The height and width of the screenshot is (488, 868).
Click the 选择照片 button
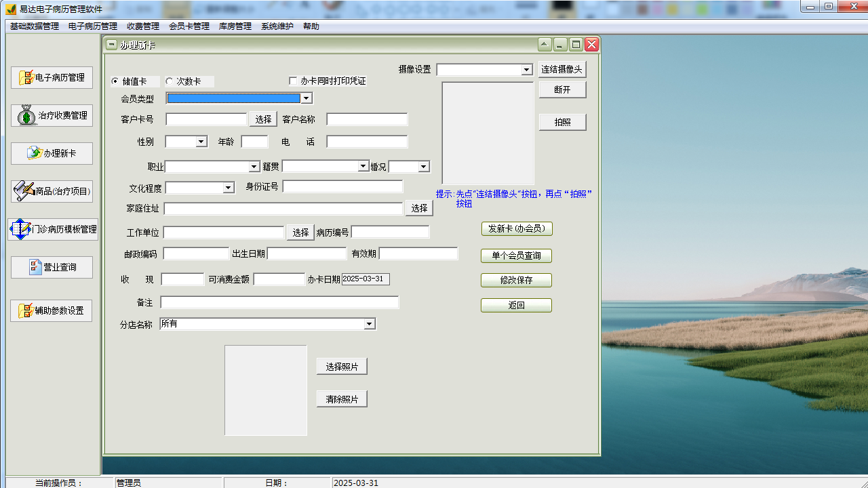coord(342,367)
